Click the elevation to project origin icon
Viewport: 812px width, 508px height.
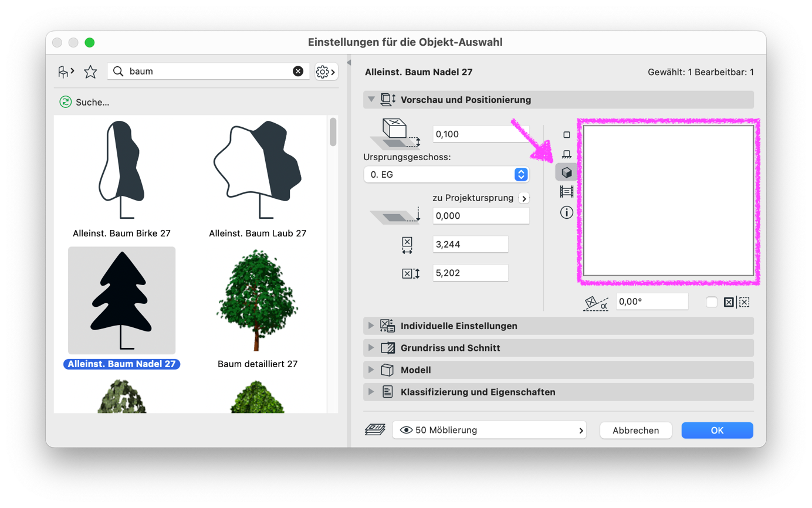[x=396, y=216]
